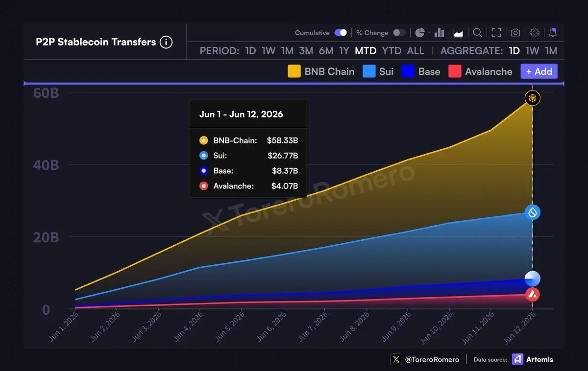The image size is (588, 371).
Task: Select the YTD period
Action: [392, 51]
